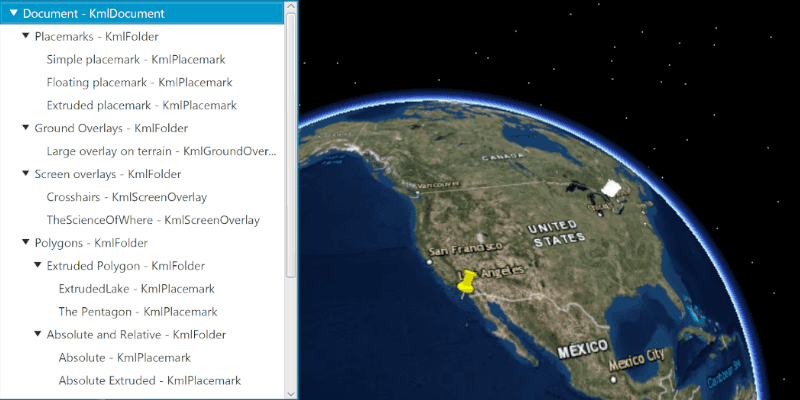Click the yellow pushpin placemark on globe
The width and height of the screenshot is (800, 400).
pos(467,284)
